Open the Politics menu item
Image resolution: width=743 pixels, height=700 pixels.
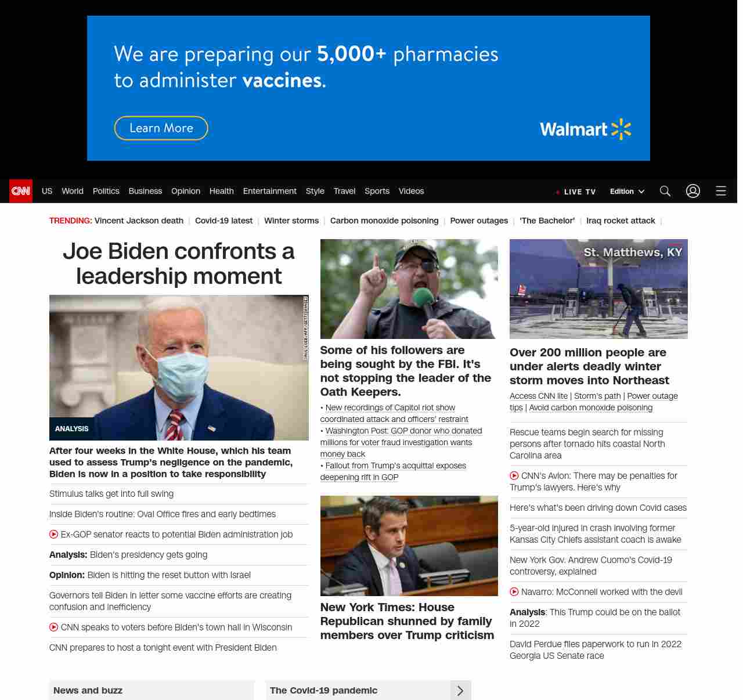(106, 191)
